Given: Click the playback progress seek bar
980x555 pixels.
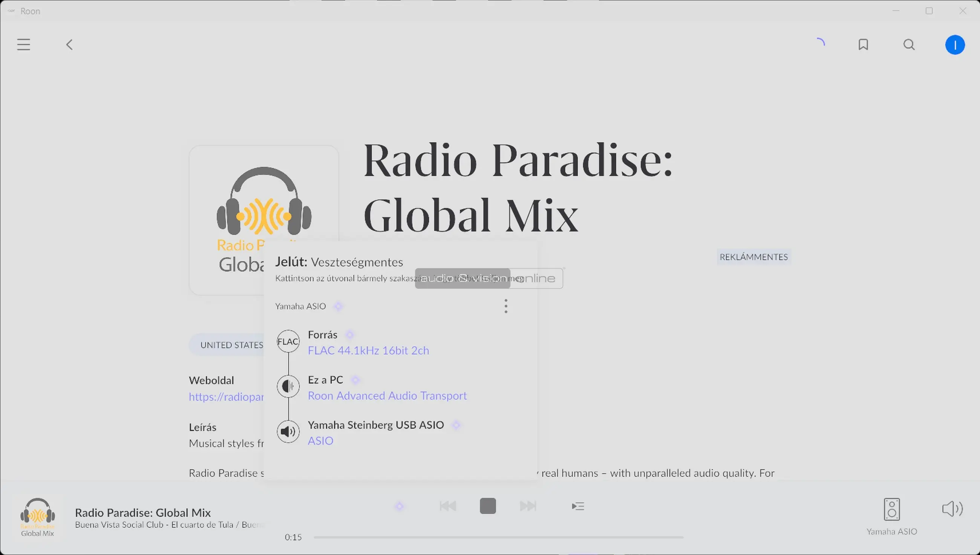Looking at the screenshot, I should click(x=498, y=537).
